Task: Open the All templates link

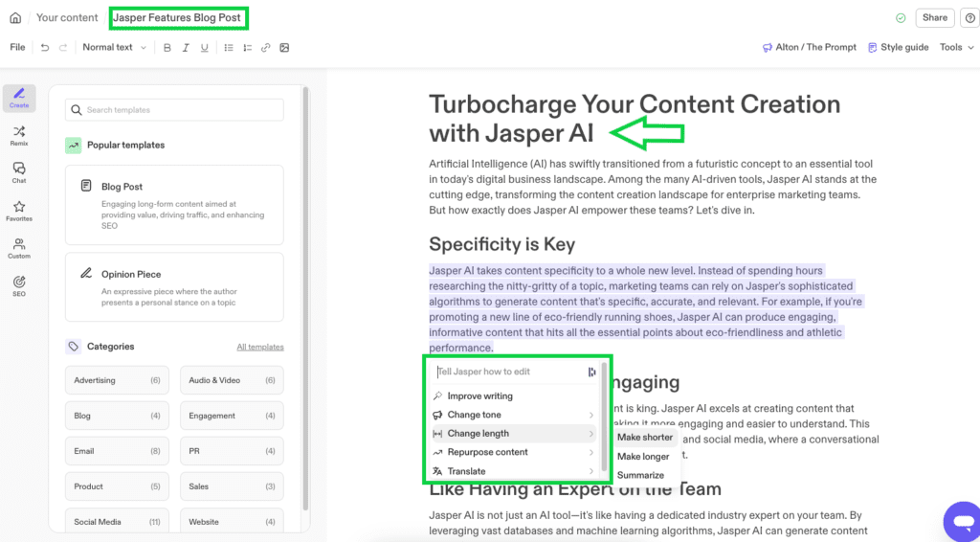Action: (x=260, y=347)
